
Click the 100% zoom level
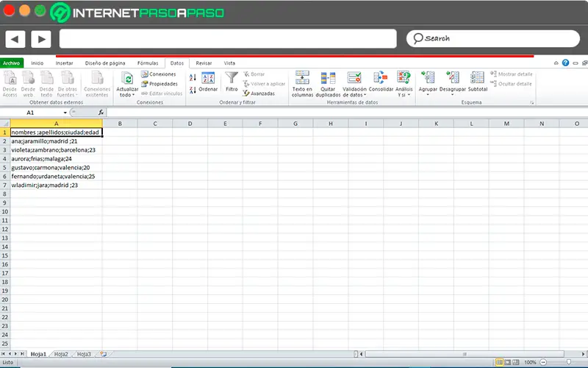coord(530,362)
